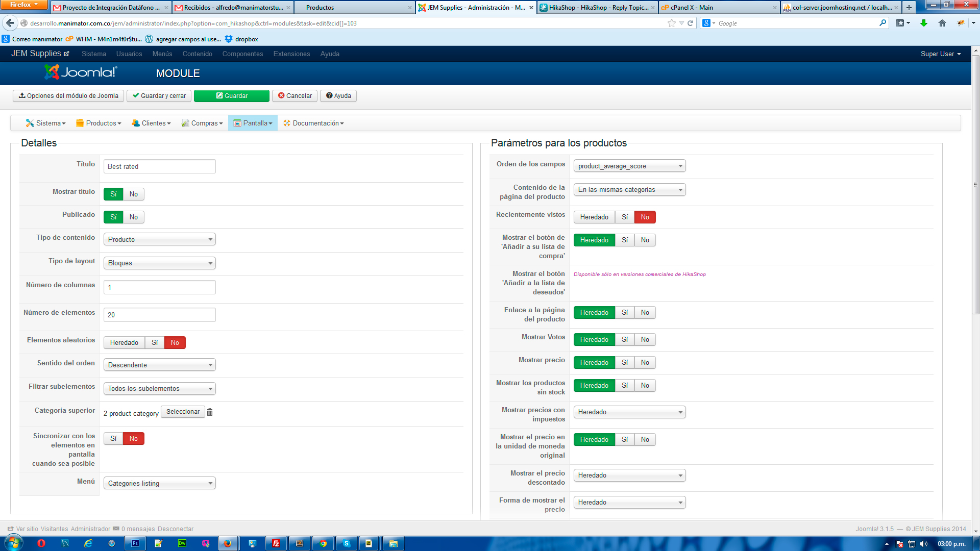Open the Tipo de layout dropdown
980x551 pixels.
(x=159, y=263)
